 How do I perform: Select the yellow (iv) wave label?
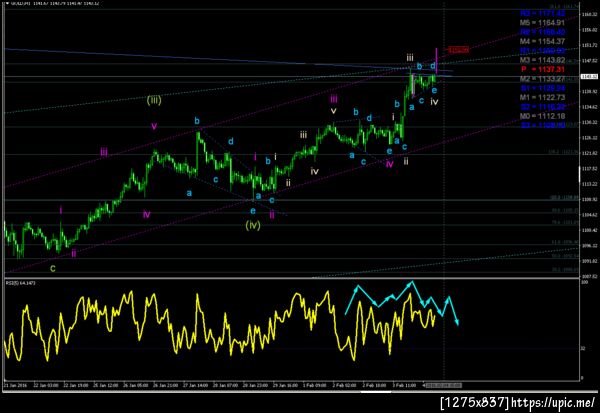[253, 225]
